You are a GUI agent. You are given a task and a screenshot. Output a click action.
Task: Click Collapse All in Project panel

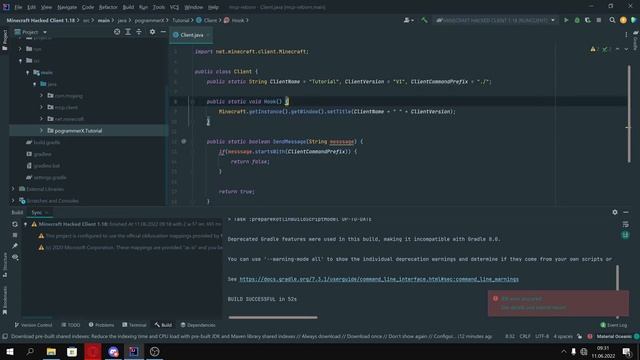pyautogui.click(x=139, y=32)
